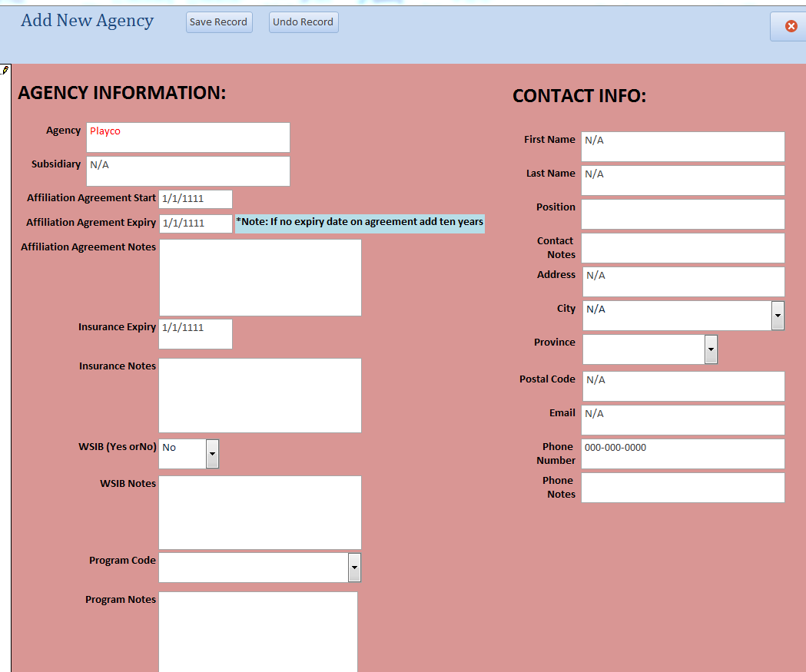Focus the Affiliation Agreement Start date field

tap(195, 199)
